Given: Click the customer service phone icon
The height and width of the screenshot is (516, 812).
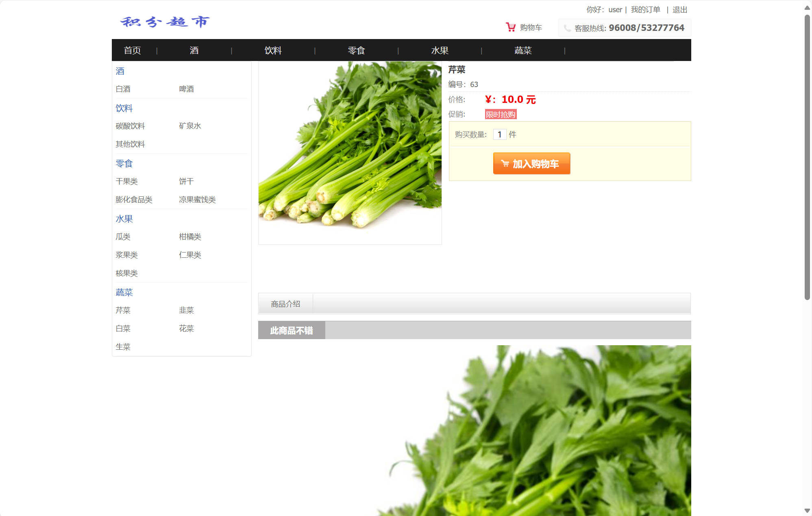Looking at the screenshot, I should (567, 28).
